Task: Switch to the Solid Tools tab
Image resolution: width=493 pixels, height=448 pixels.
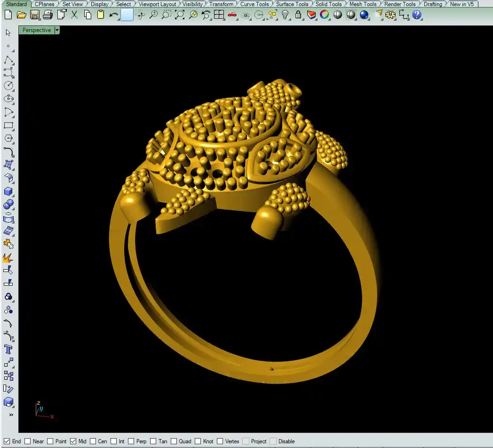Action: [328, 4]
